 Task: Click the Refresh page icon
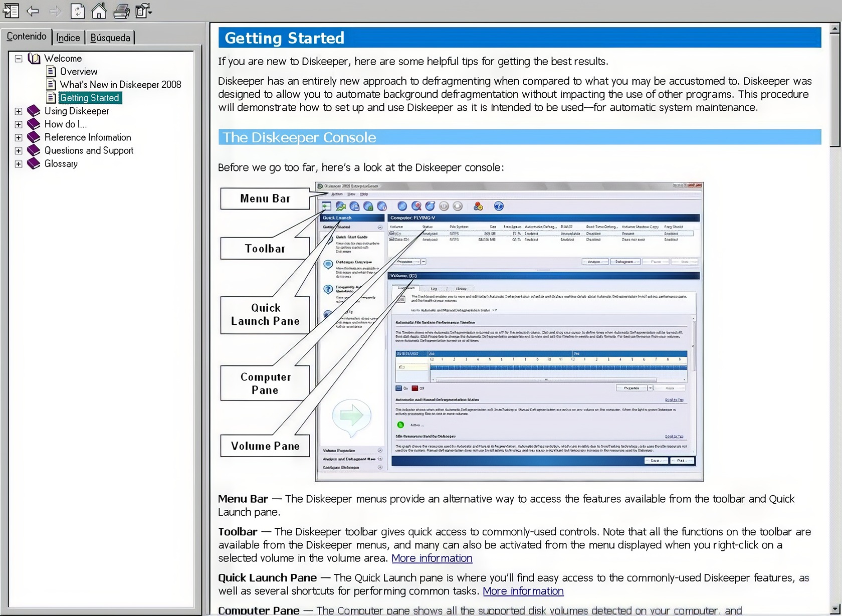point(77,11)
